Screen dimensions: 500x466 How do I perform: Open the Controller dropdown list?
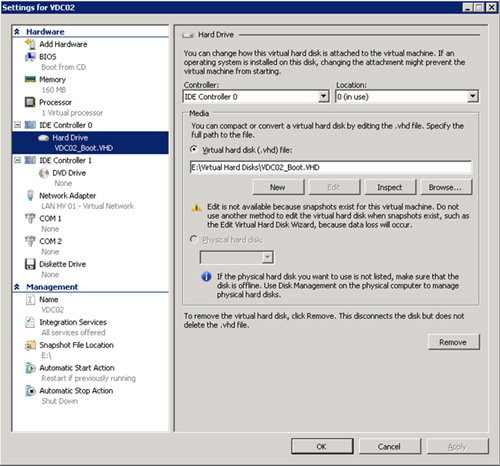[x=323, y=97]
